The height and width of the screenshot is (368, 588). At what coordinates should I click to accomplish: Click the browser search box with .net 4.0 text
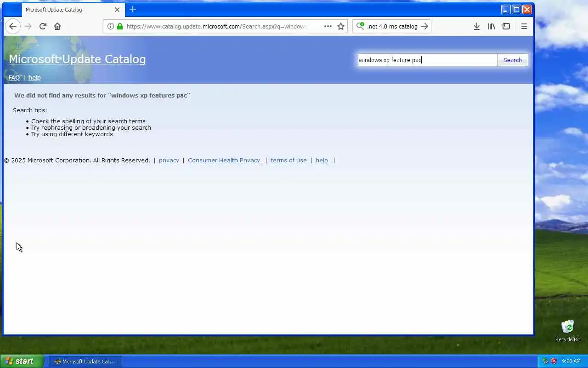point(392,26)
